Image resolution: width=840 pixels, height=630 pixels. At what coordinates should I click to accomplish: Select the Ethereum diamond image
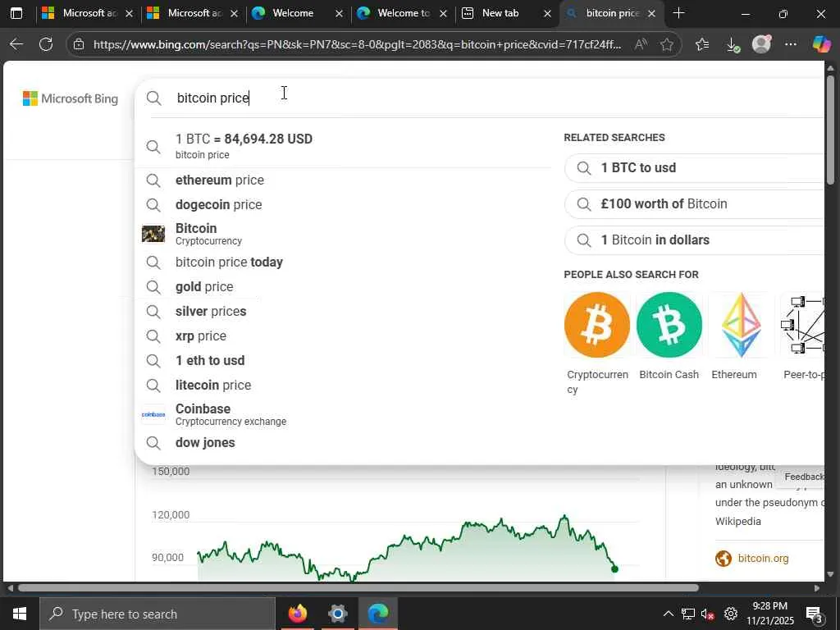click(x=742, y=325)
